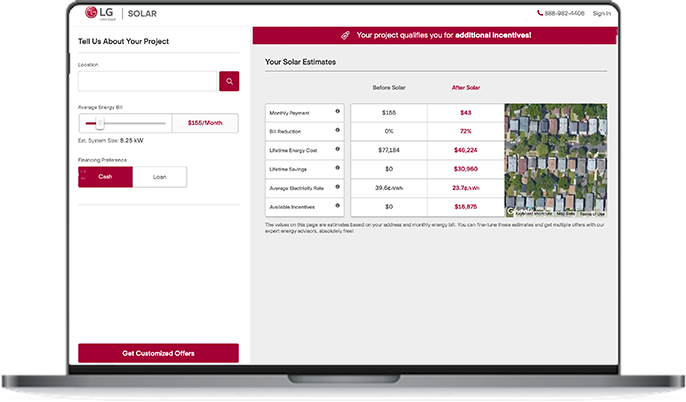
Task: Click the Location input field
Action: pyautogui.click(x=147, y=81)
